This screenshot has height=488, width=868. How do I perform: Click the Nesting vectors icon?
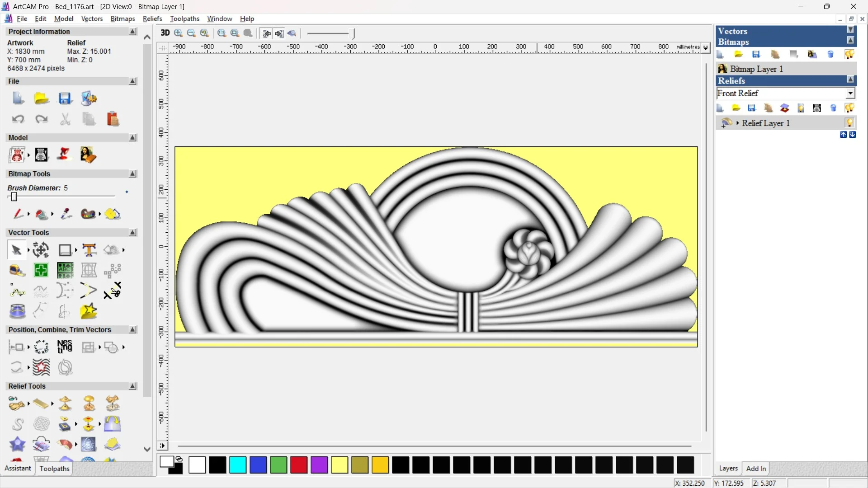pyautogui.click(x=65, y=347)
